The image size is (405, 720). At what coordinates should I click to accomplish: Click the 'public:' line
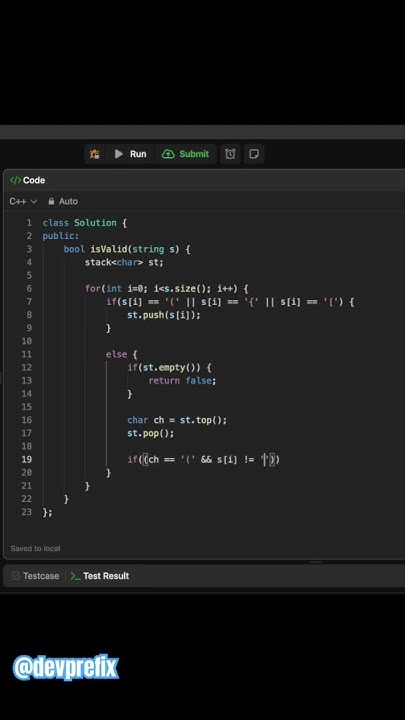click(x=61, y=236)
